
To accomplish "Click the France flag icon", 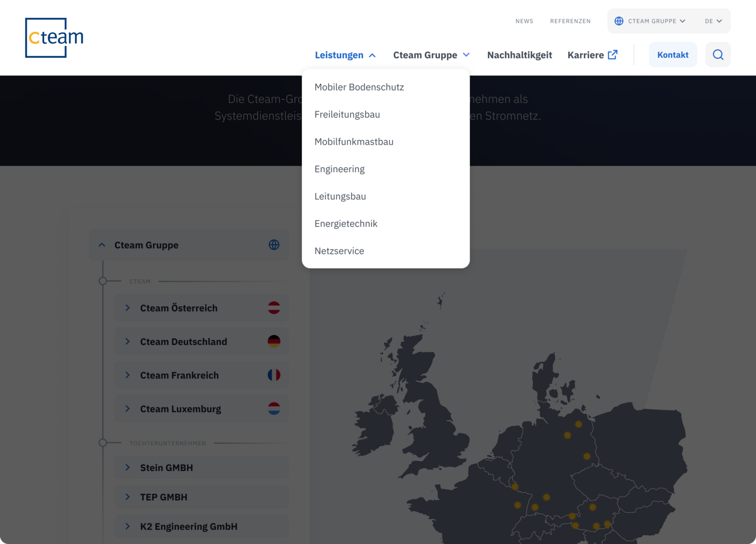I will 274,375.
